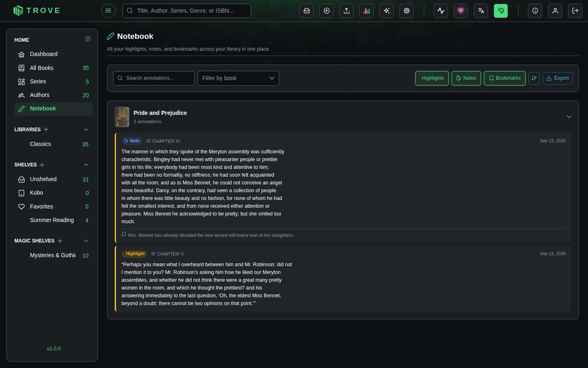Open the Summer Reading shelf
588x368 pixels.
tap(53, 220)
